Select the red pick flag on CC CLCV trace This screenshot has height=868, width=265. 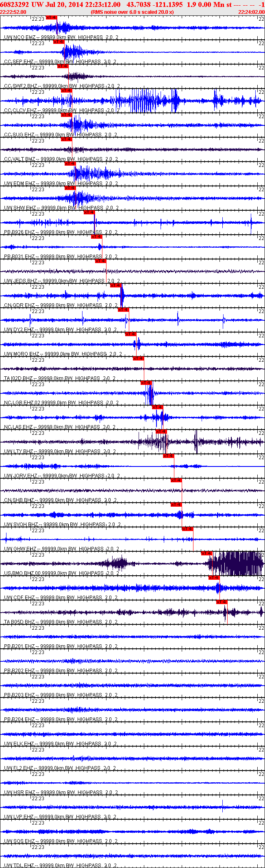click(x=67, y=91)
